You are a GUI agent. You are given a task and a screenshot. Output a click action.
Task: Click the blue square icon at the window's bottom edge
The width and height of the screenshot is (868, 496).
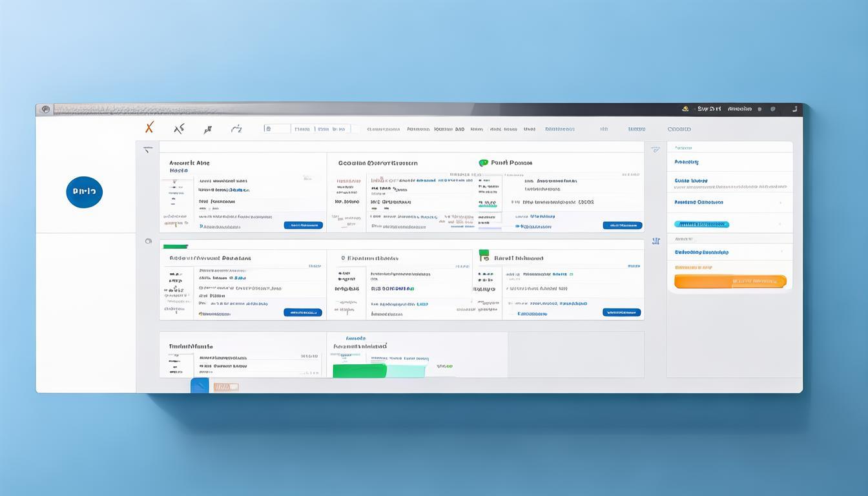coord(200,386)
